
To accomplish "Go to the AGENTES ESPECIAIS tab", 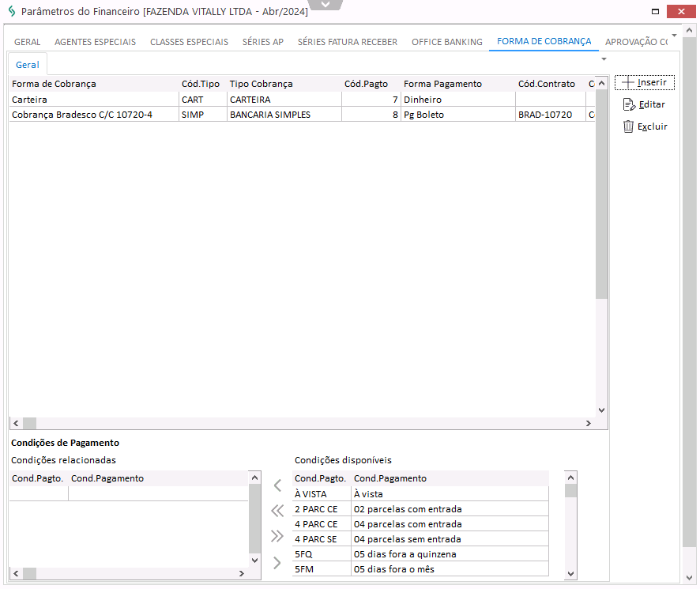I will tap(95, 42).
